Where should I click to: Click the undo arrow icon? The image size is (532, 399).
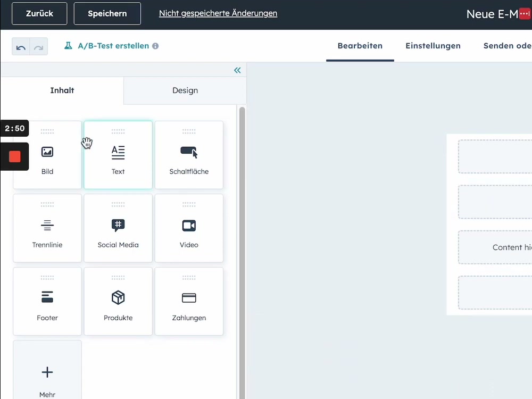(20, 47)
